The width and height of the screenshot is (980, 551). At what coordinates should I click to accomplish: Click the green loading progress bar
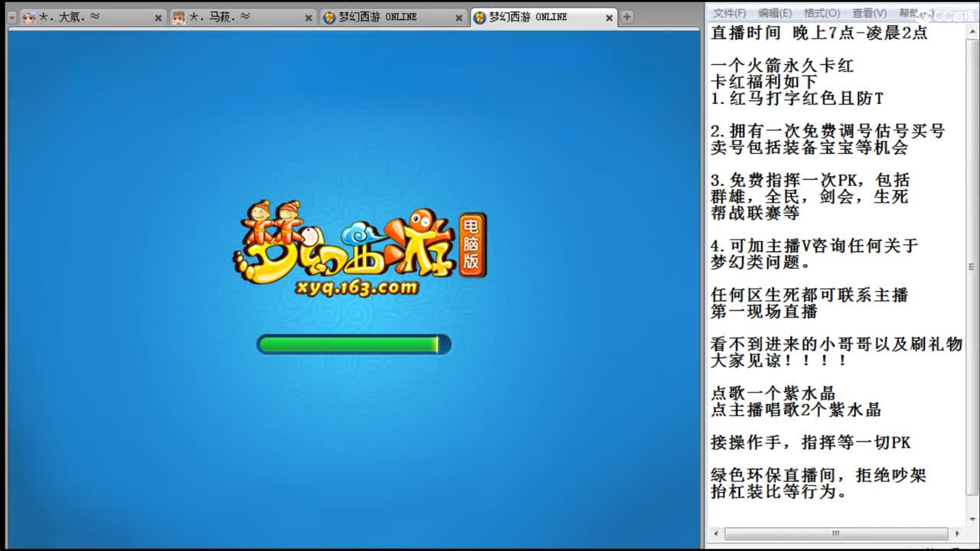354,344
